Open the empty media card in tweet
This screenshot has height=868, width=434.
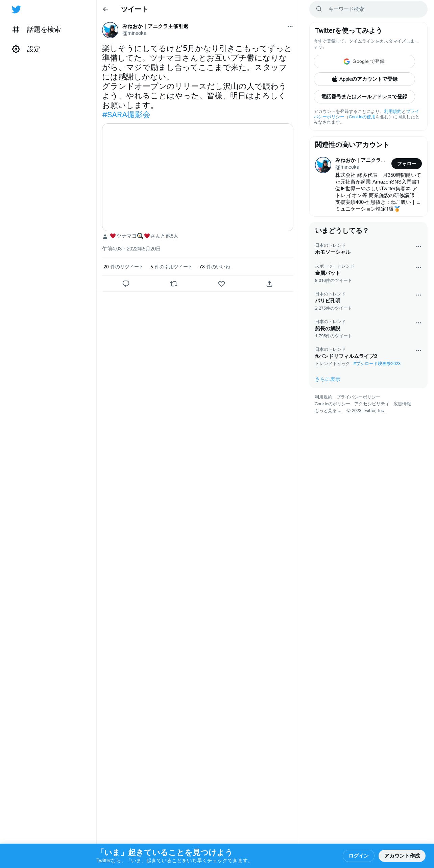coord(198,177)
